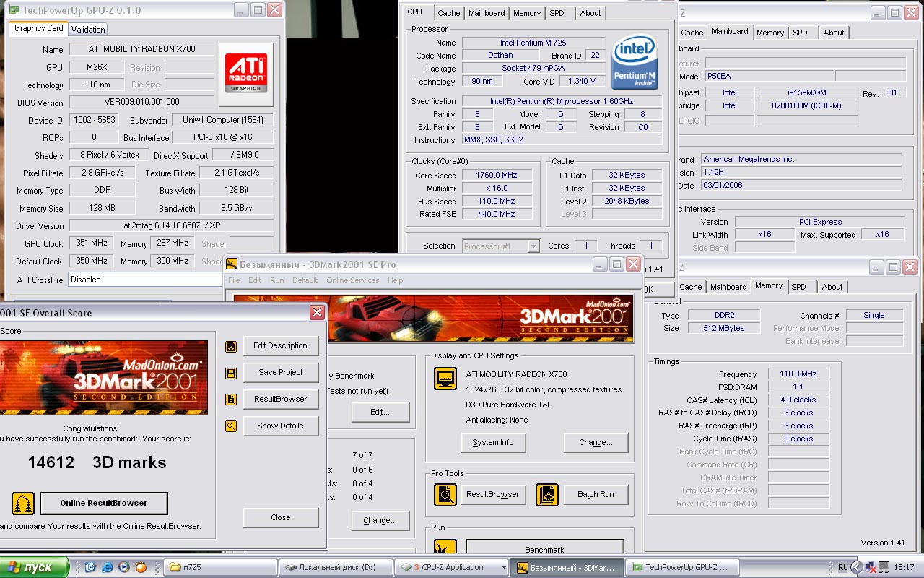The image size is (924, 578).
Task: Click the Edit Description button
Action: pyautogui.click(x=280, y=346)
